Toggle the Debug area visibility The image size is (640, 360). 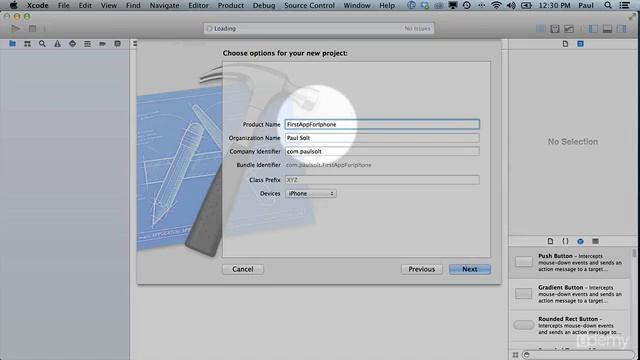click(x=607, y=29)
